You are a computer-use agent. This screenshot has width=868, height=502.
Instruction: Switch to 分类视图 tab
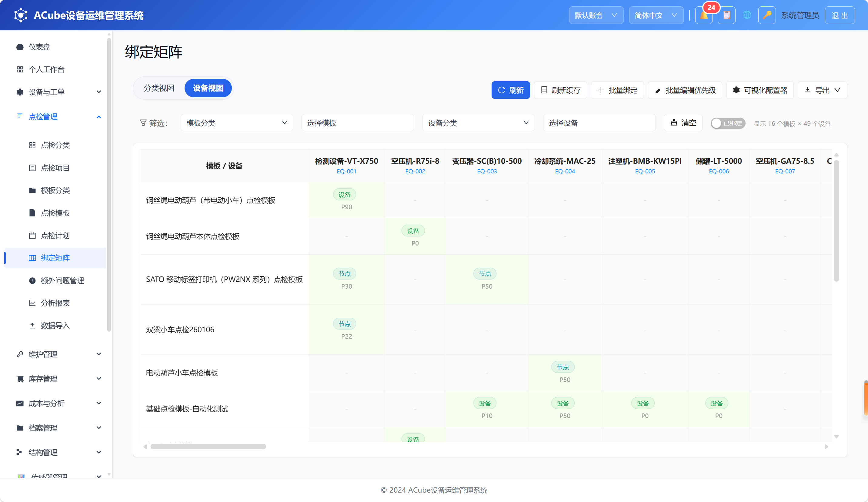(159, 88)
